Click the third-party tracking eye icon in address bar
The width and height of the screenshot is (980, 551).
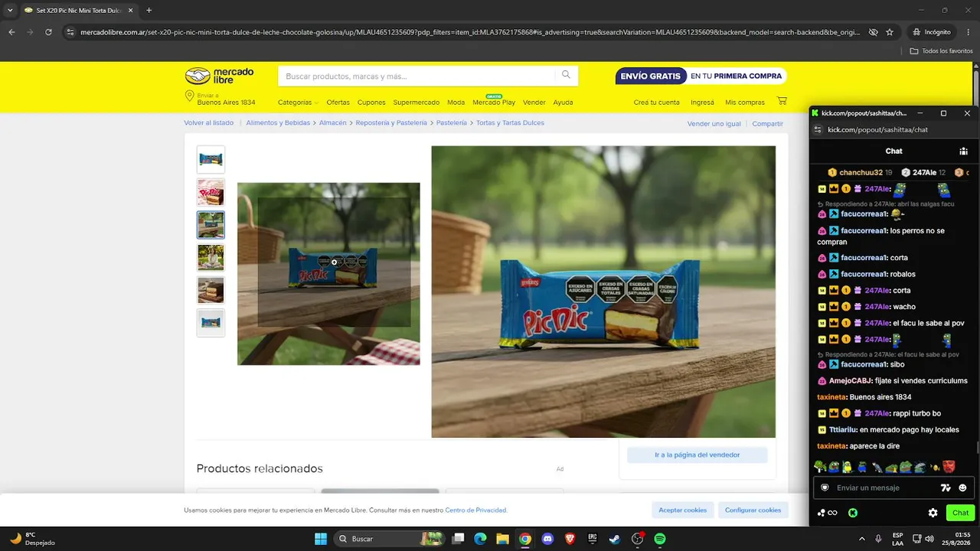(x=873, y=32)
